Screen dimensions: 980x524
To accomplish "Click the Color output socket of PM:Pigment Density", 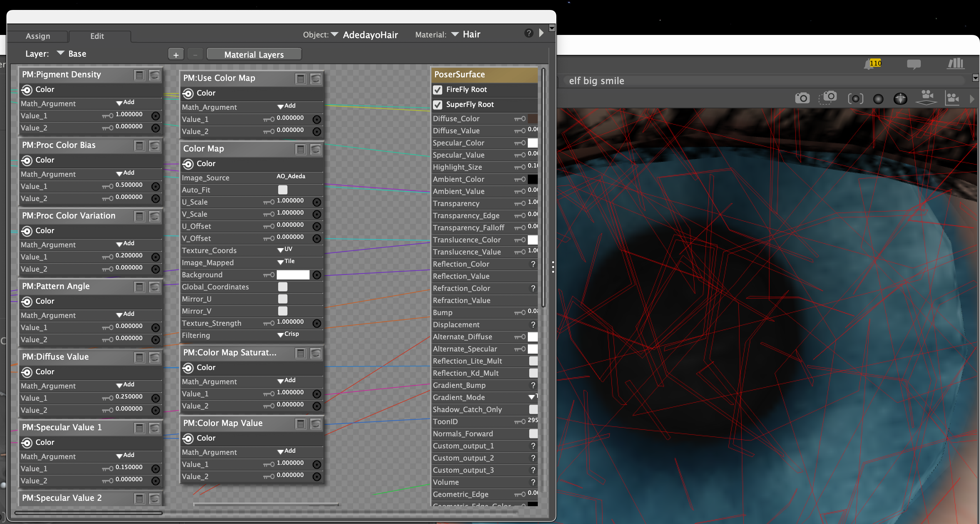I will pyautogui.click(x=27, y=90).
